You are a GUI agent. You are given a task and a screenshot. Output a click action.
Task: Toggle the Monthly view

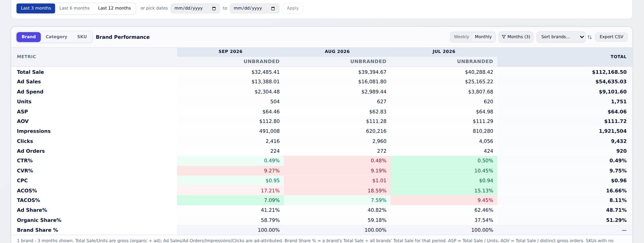[483, 37]
